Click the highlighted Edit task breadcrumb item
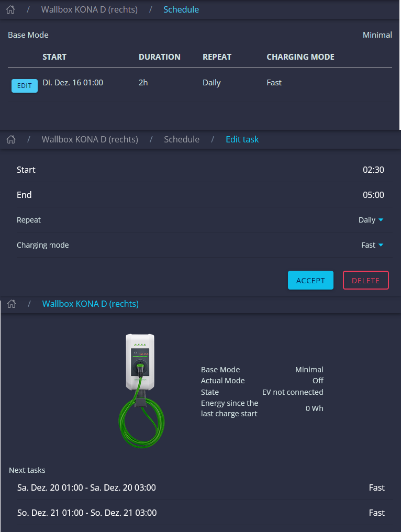 click(x=242, y=139)
